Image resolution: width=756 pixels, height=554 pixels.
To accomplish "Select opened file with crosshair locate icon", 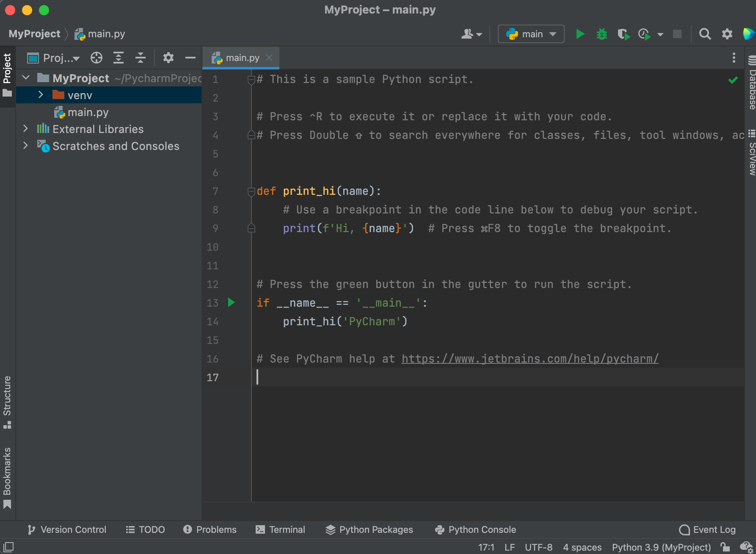I will [x=97, y=58].
